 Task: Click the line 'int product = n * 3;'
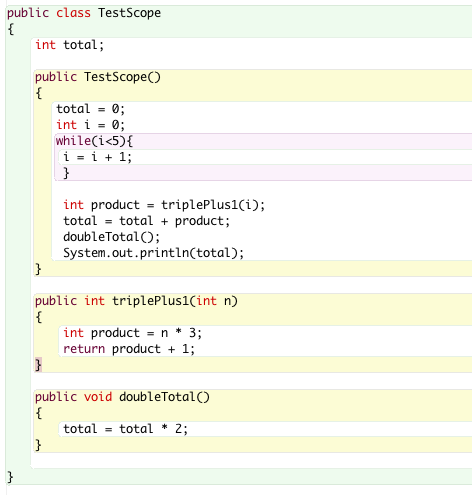(132, 333)
